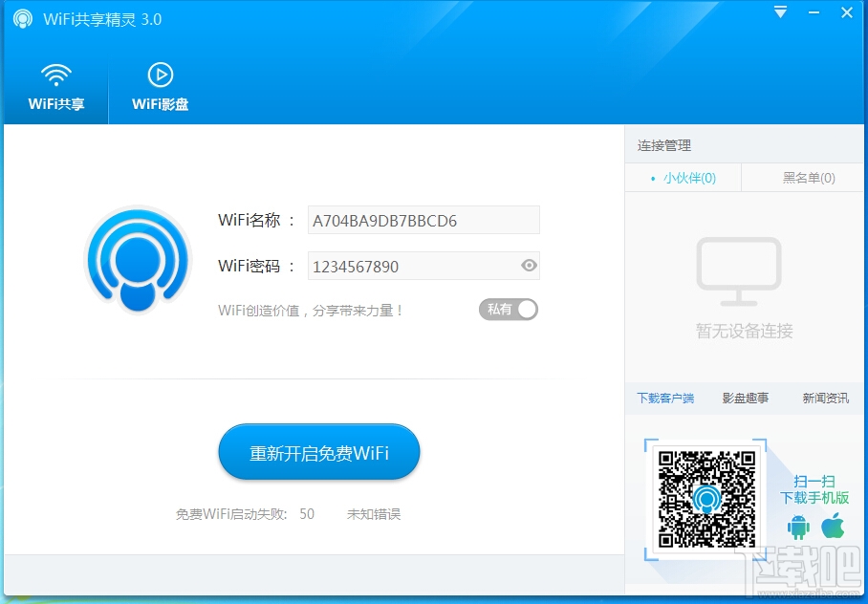Click inside the WiFi名称 input field
This screenshot has width=868, height=604.
423,220
